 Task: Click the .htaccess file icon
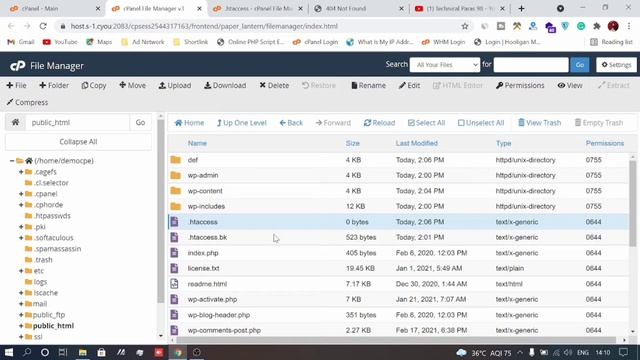(x=174, y=222)
